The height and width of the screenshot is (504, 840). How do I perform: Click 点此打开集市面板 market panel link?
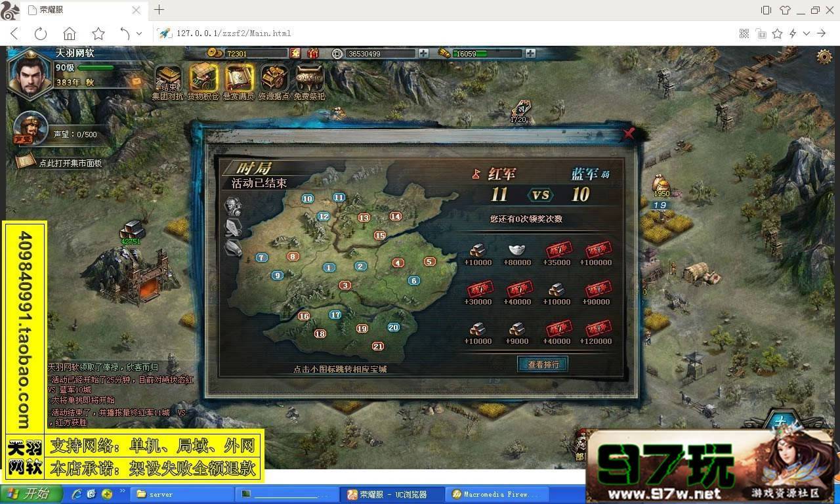70,163
